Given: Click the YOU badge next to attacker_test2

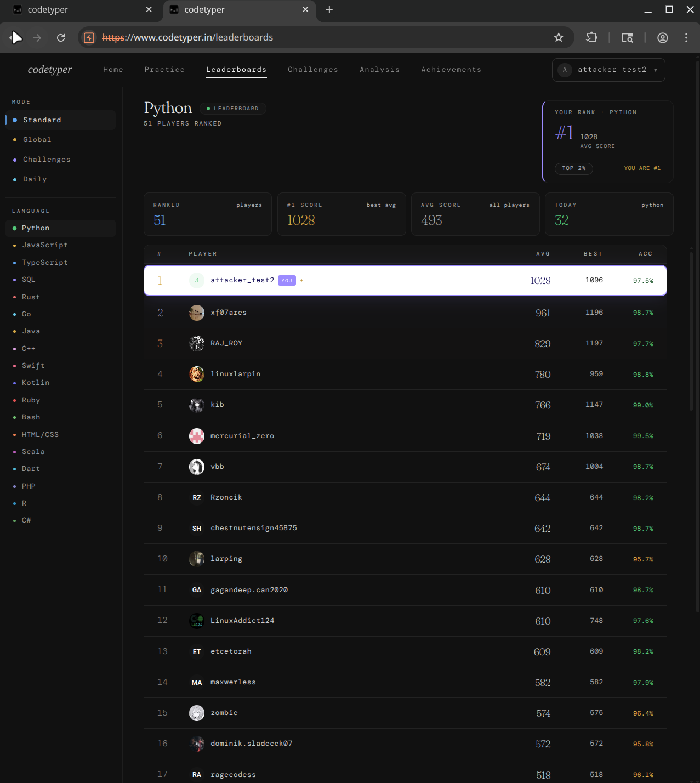Looking at the screenshot, I should tap(287, 281).
